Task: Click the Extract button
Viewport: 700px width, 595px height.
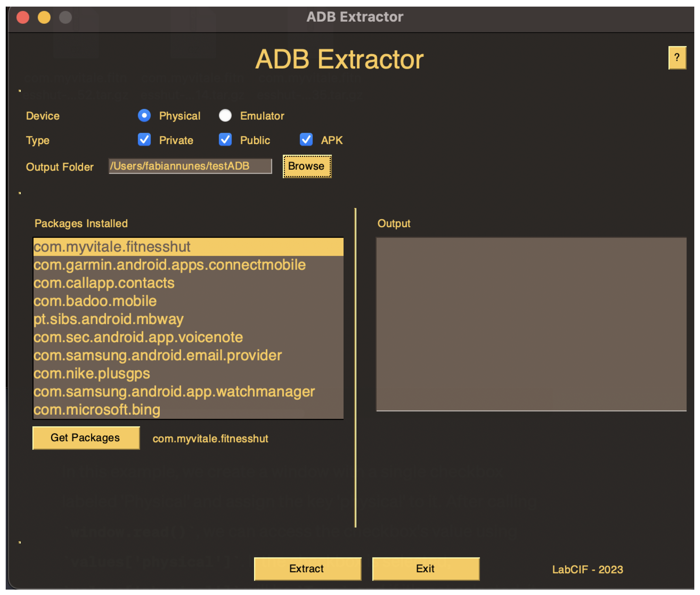Action: tap(307, 569)
